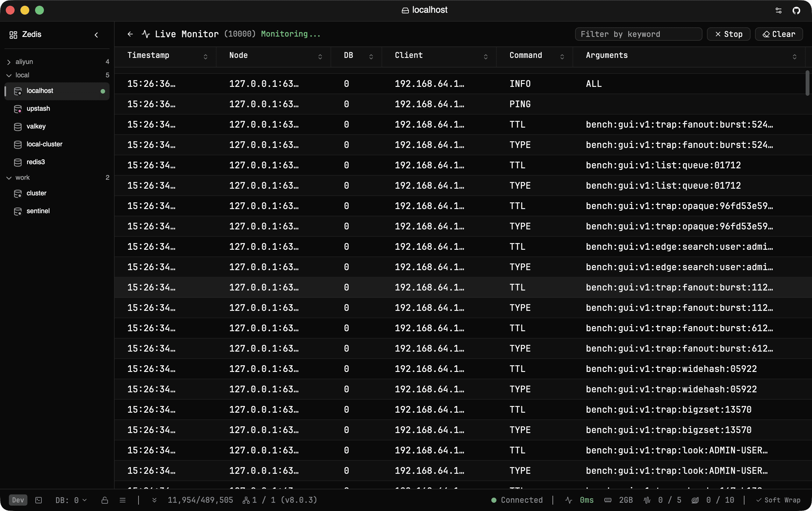Click the Monitoring... status text
This screenshot has width=812, height=511.
(291, 34)
